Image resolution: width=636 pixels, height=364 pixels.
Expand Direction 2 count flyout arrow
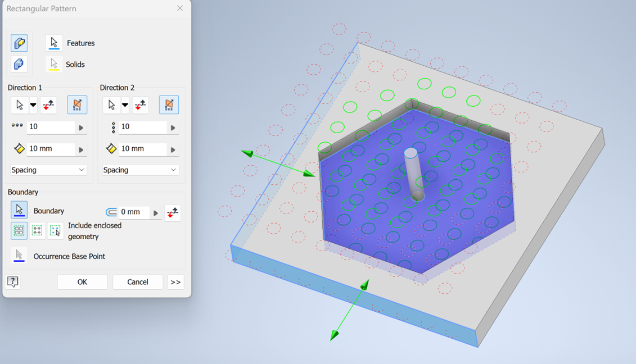tap(173, 128)
